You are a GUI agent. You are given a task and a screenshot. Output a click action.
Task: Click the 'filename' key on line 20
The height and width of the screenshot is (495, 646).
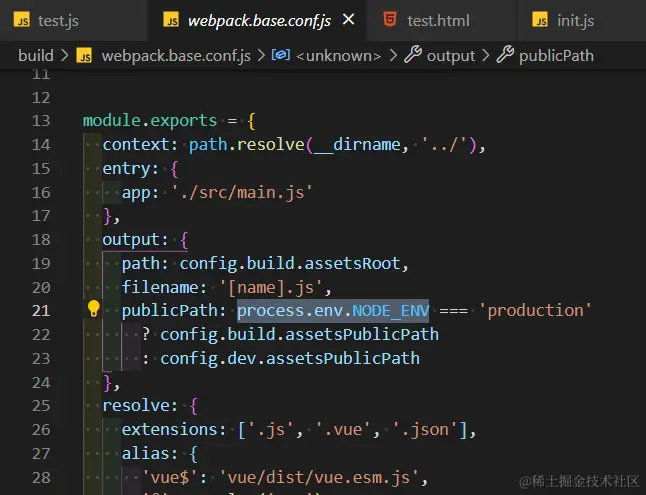tap(159, 287)
